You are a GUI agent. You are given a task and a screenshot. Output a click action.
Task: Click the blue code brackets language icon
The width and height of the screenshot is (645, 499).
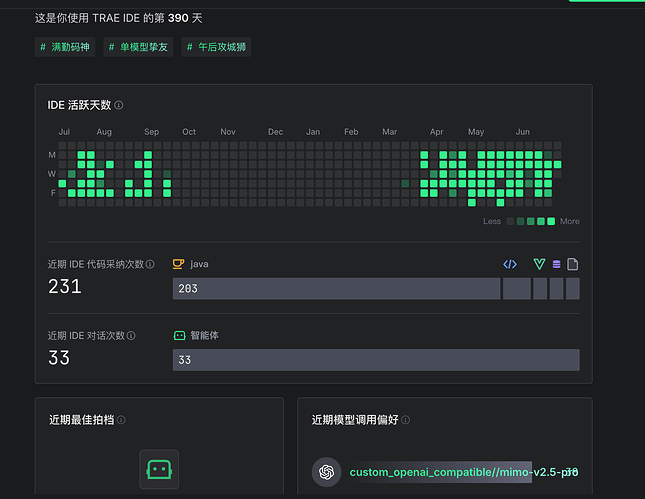pos(510,264)
